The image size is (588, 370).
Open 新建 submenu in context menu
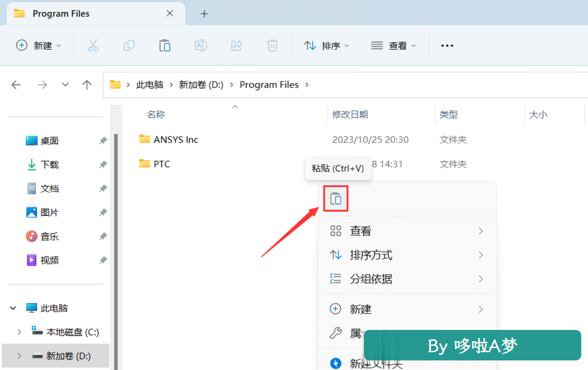coord(407,309)
